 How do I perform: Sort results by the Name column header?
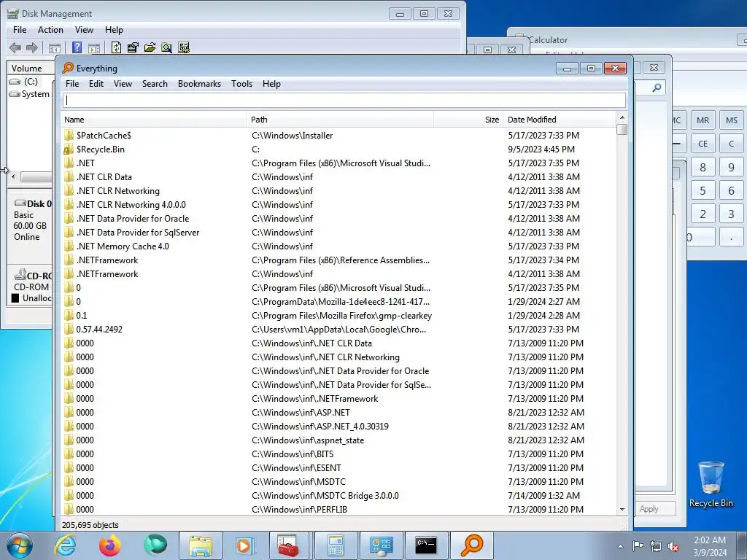point(154,120)
